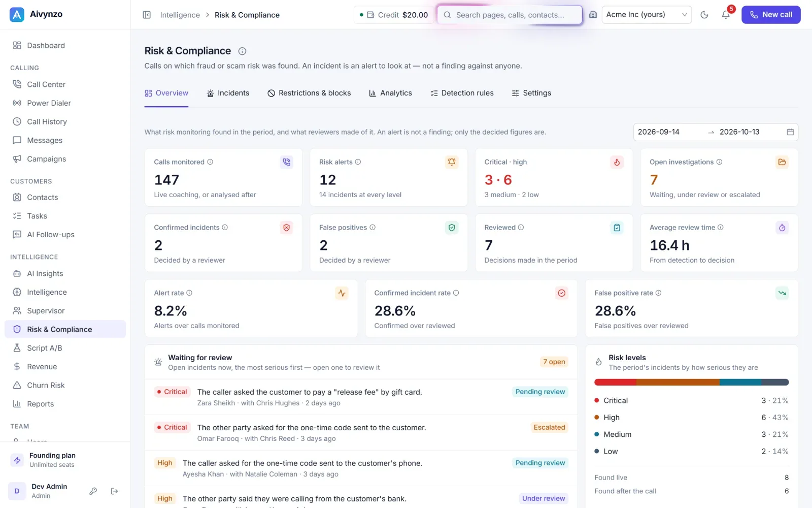Click the organization building icon
This screenshot has width=812, height=508.
[593, 15]
